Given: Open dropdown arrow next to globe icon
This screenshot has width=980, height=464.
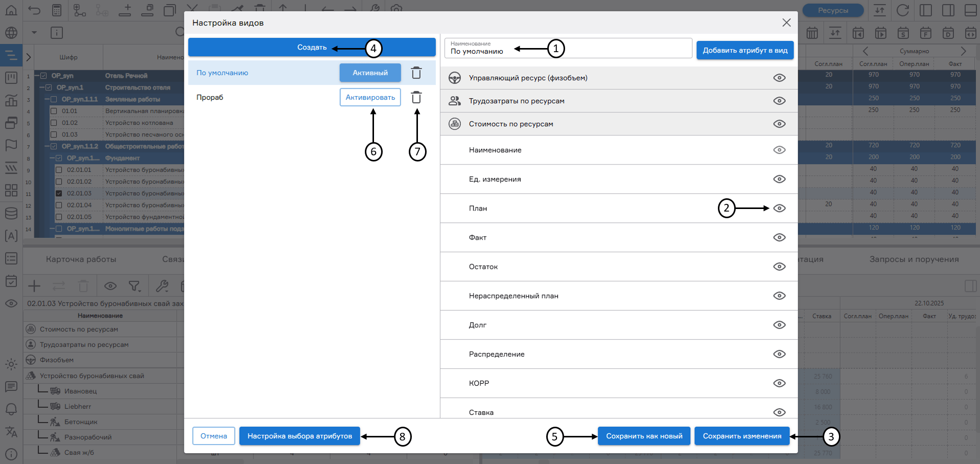Looking at the screenshot, I should (x=34, y=33).
